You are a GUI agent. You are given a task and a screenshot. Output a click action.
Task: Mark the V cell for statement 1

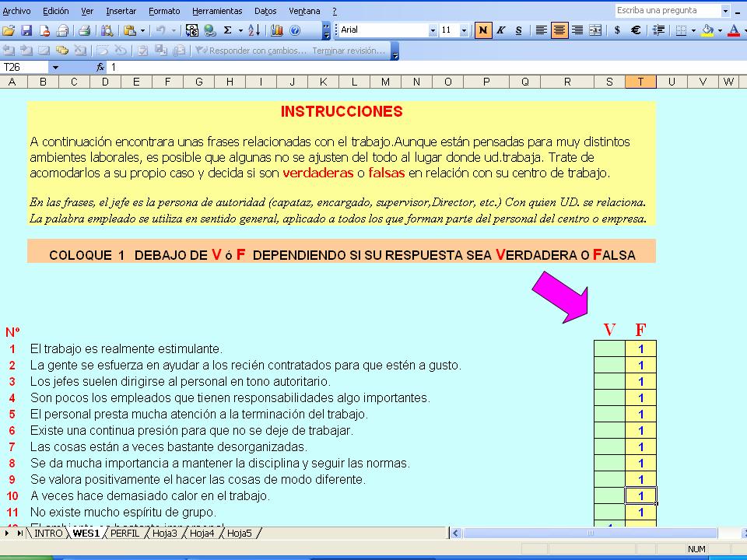coord(609,348)
